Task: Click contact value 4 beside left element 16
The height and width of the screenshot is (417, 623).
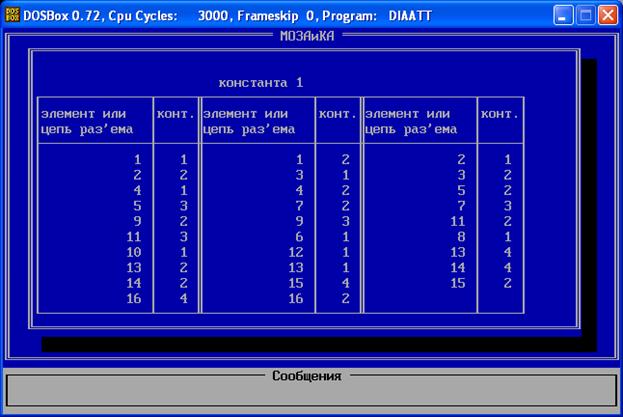Action: 183,299
